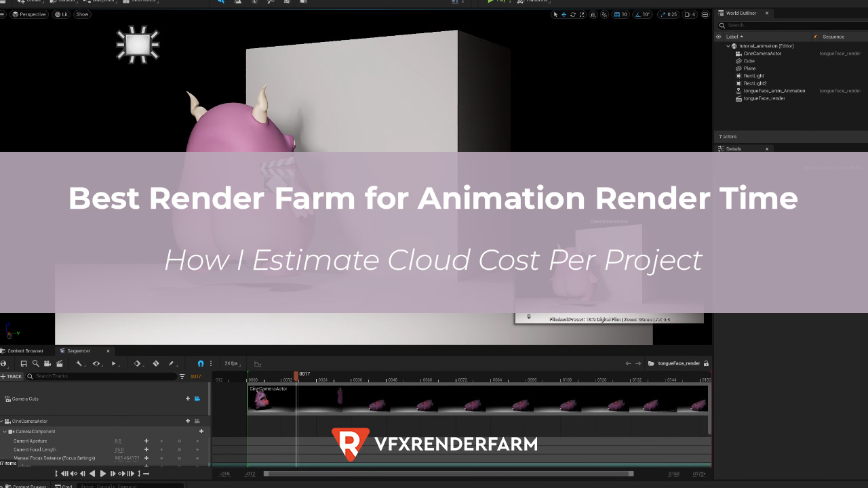
Task: Click the +TRACK button
Action: coord(12,376)
